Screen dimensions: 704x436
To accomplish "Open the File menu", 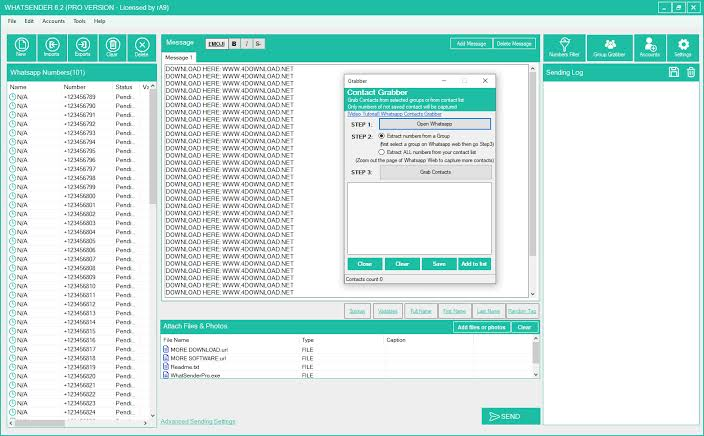I will [x=12, y=21].
